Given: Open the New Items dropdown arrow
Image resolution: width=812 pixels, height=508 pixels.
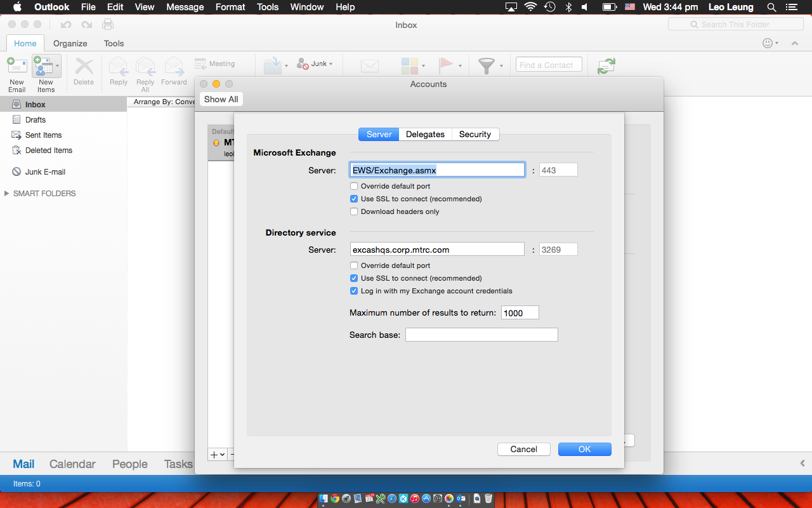Looking at the screenshot, I should click(58, 65).
